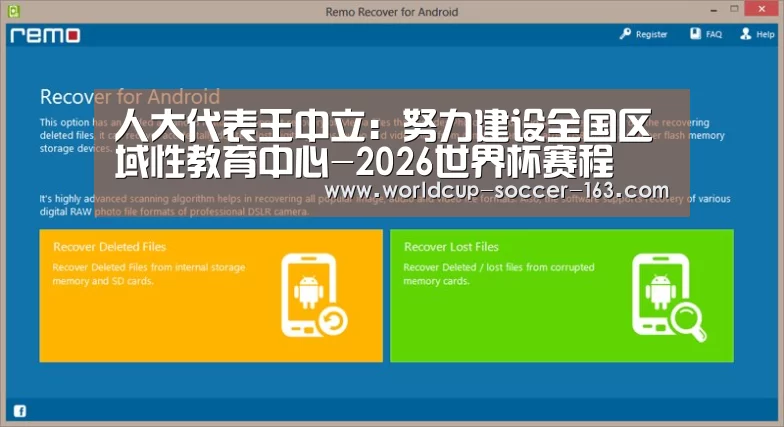The width and height of the screenshot is (784, 427).
Task: Minimize the Remo Recover window
Action: pyautogui.click(x=714, y=10)
